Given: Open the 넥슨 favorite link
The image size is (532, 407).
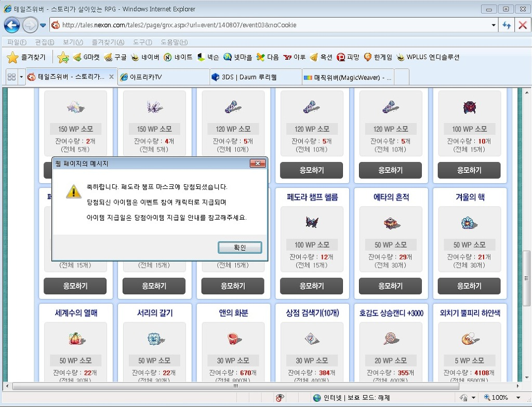Looking at the screenshot, I should 208,57.
